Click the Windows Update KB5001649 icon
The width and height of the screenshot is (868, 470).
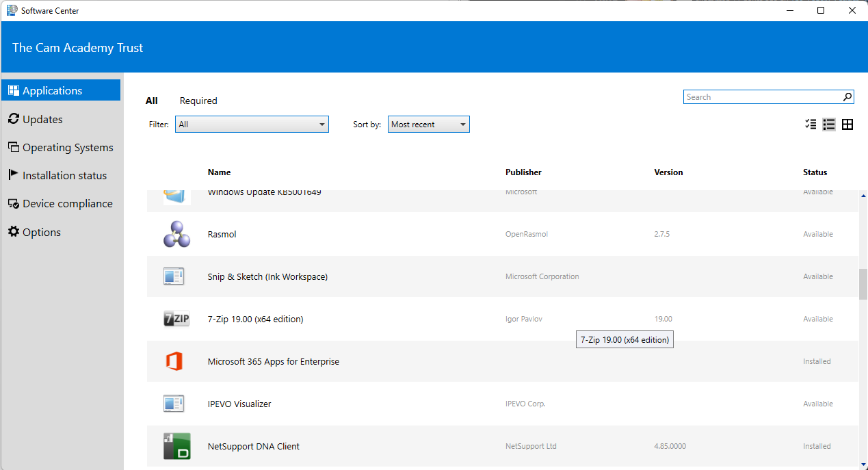click(x=177, y=196)
